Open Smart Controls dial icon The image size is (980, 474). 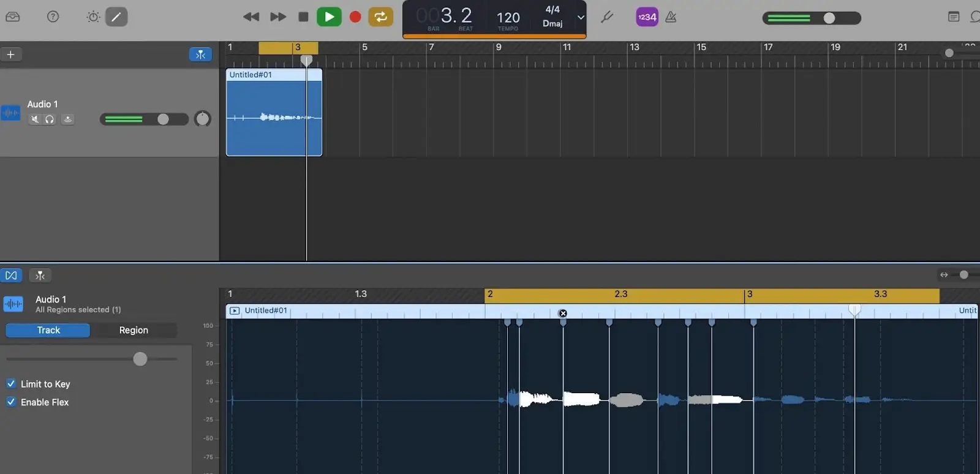pyautogui.click(x=93, y=17)
